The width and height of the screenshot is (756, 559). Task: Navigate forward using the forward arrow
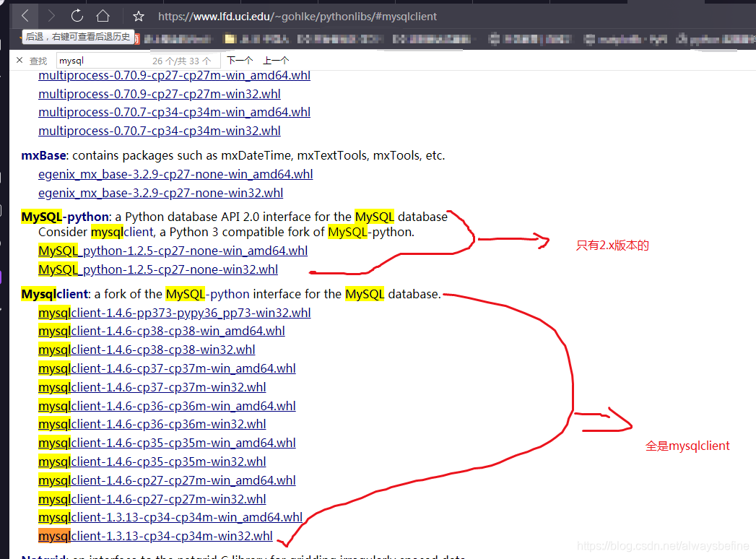(x=51, y=15)
